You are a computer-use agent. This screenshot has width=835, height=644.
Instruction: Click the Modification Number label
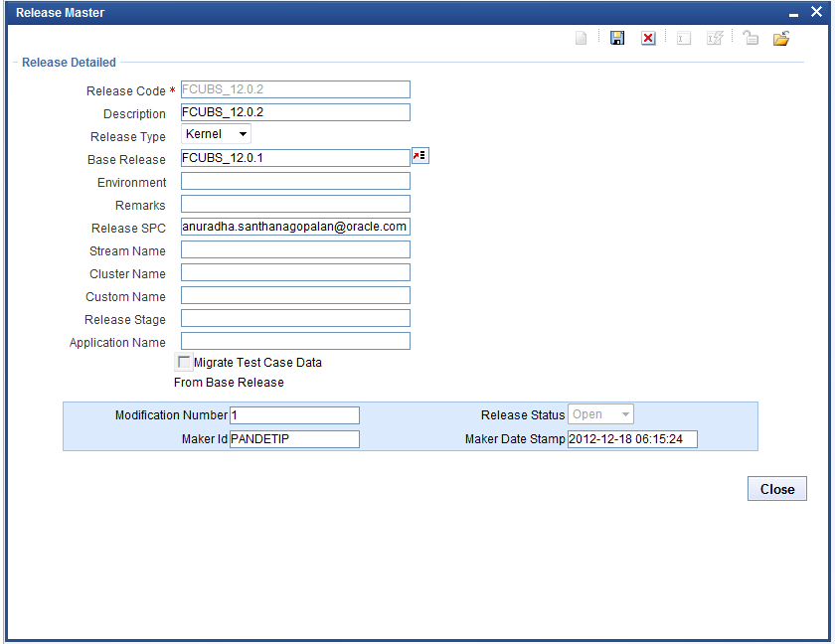coord(171,415)
